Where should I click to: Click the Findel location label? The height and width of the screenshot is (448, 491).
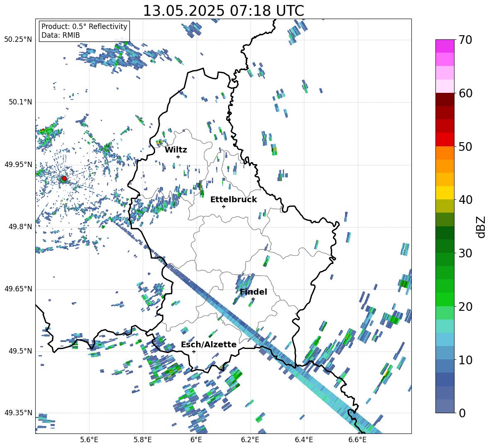tap(253, 292)
